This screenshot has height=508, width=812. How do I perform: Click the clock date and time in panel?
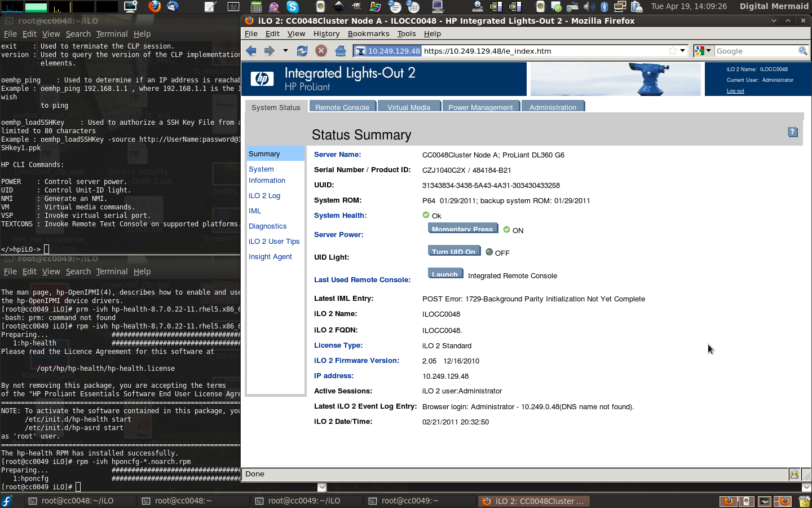(x=689, y=6)
